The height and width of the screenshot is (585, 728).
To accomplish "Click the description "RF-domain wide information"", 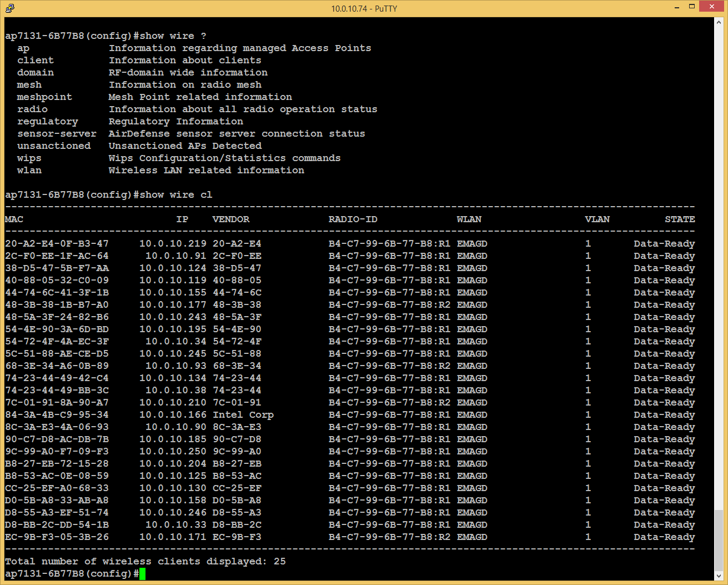I will coord(188,73).
